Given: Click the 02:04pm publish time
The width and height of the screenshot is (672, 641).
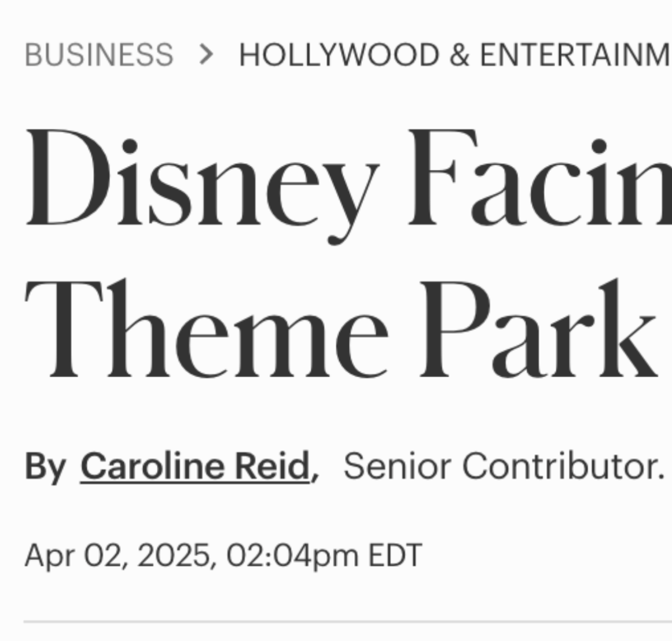Looking at the screenshot, I should (x=292, y=556).
